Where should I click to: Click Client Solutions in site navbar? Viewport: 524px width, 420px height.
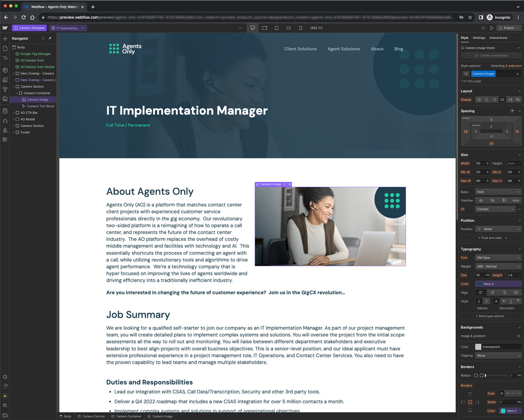(300, 49)
